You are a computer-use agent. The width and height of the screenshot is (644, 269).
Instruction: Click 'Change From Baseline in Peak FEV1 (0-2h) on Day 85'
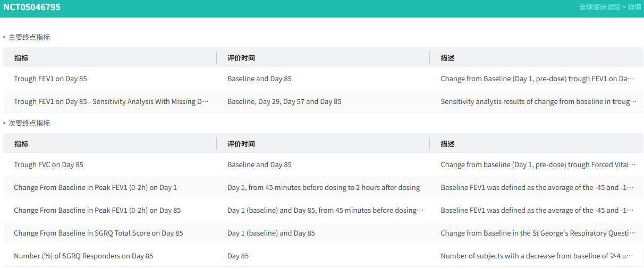coord(97,211)
